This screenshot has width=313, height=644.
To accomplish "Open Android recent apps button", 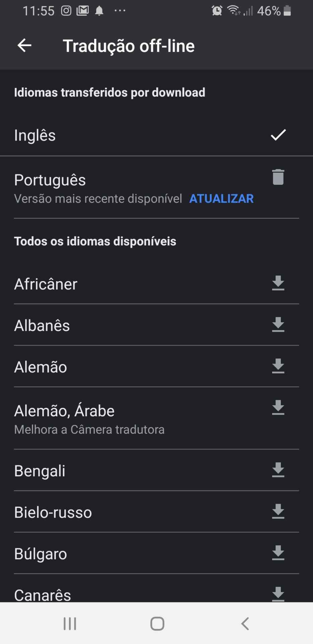I will tap(70, 624).
